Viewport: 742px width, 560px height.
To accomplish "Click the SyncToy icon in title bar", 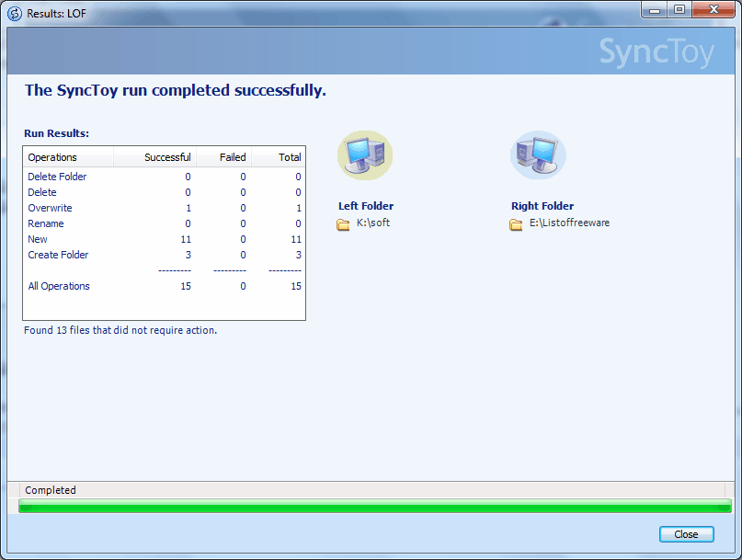I will [x=15, y=13].
